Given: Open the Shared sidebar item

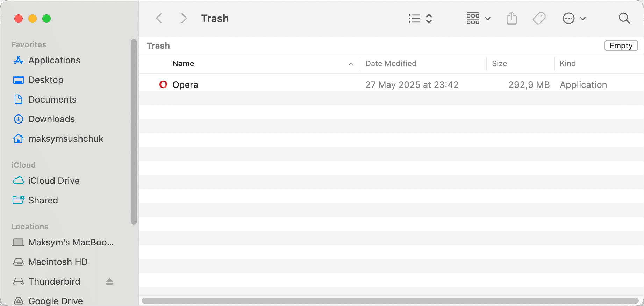Looking at the screenshot, I should 43,200.
